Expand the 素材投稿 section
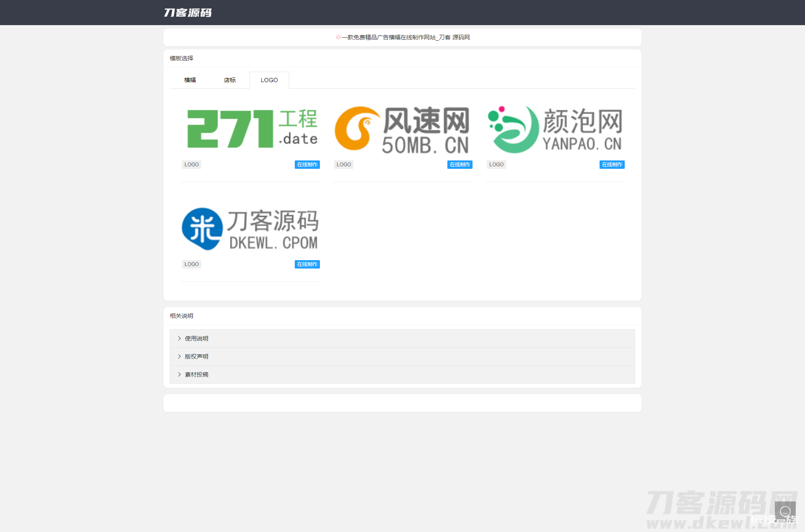 402,374
